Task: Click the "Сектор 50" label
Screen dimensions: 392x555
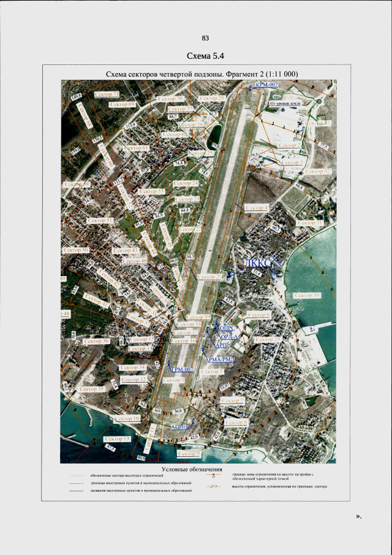Action: coord(75,250)
